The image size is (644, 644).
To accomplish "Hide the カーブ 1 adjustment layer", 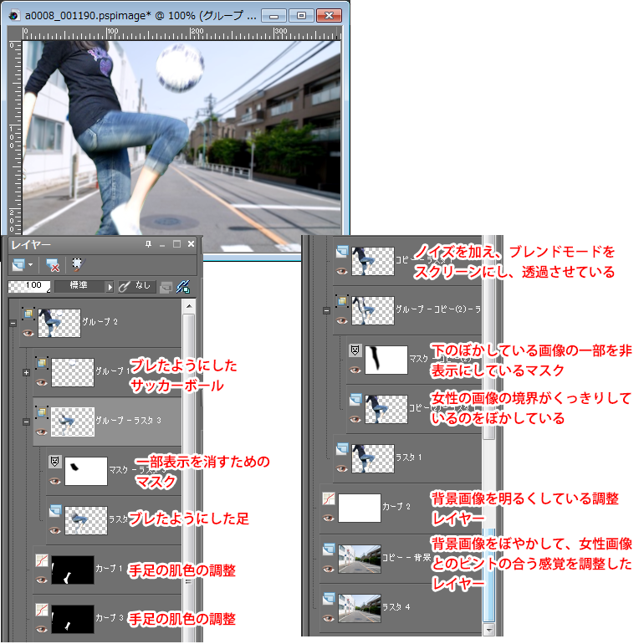I will point(42,580).
